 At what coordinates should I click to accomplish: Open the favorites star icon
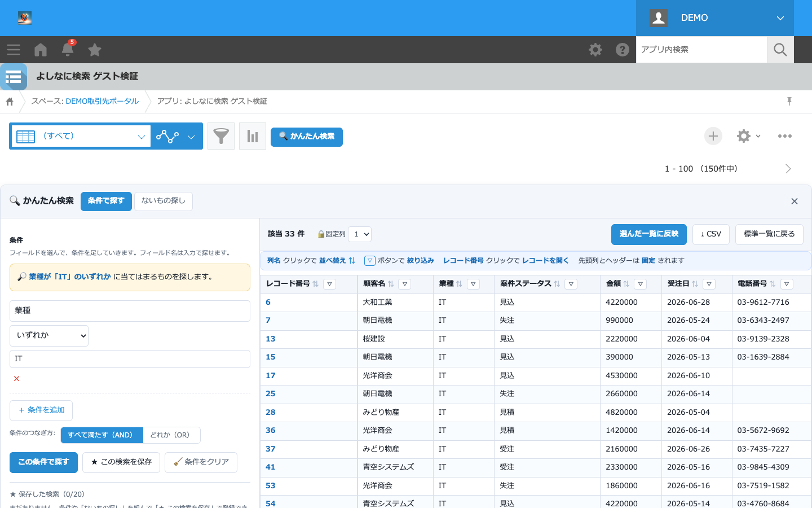coord(95,50)
